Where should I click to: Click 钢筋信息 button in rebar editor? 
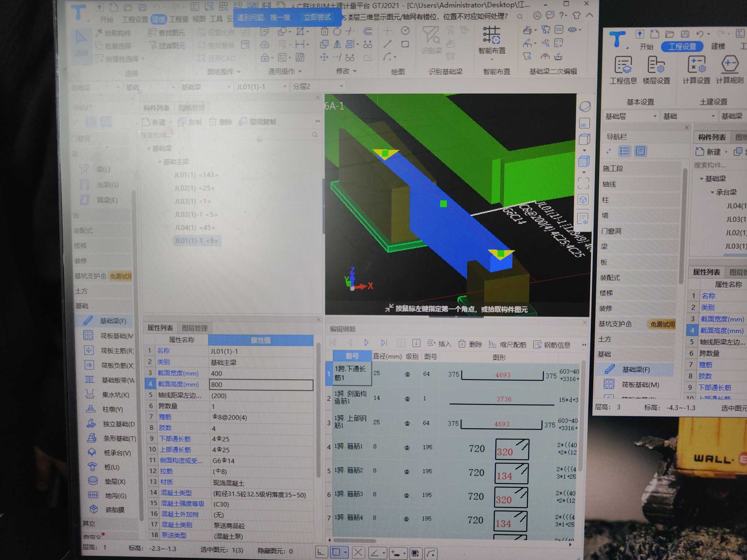click(552, 345)
